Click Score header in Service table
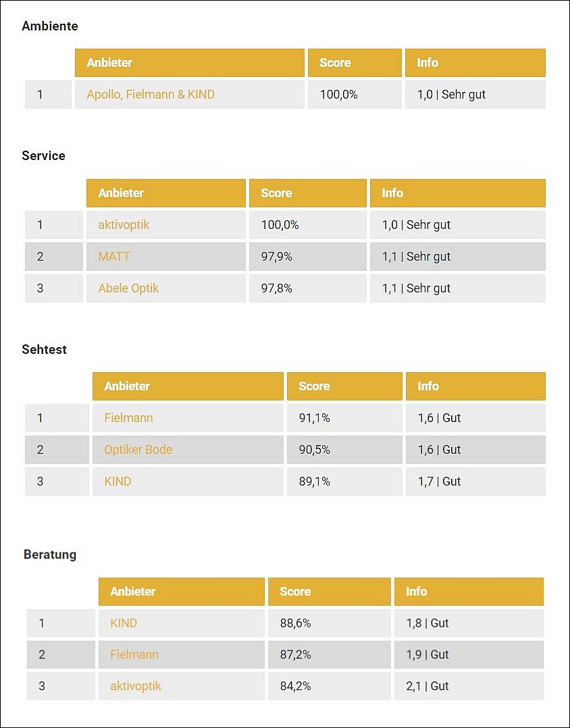 click(x=276, y=193)
